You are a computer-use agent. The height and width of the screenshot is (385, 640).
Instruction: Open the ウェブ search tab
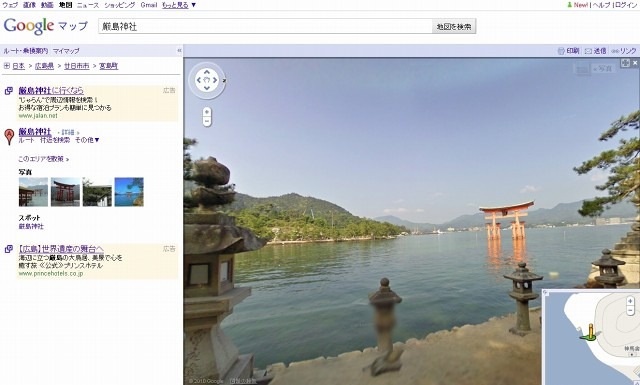coord(10,5)
